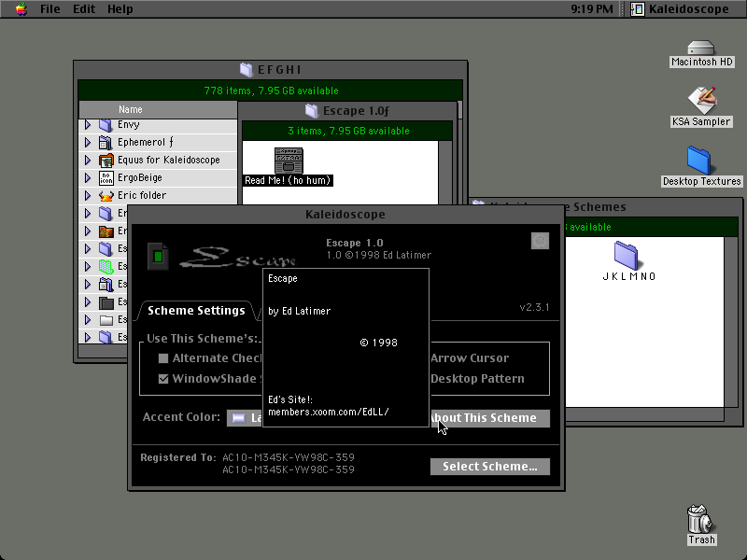Toggle the Arrow Cursor option
The width and height of the screenshot is (747, 560).
470,358
